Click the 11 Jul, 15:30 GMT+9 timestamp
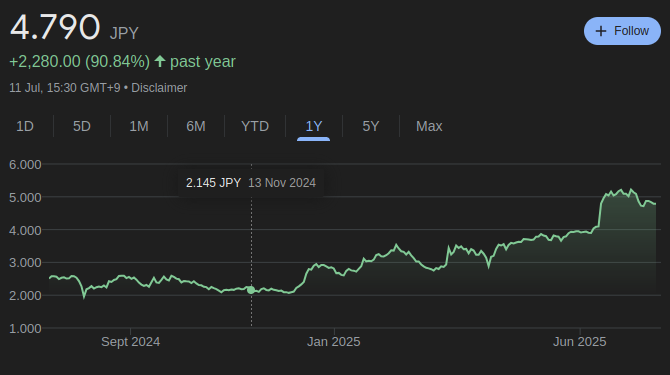This screenshot has height=375, width=670. click(x=65, y=88)
